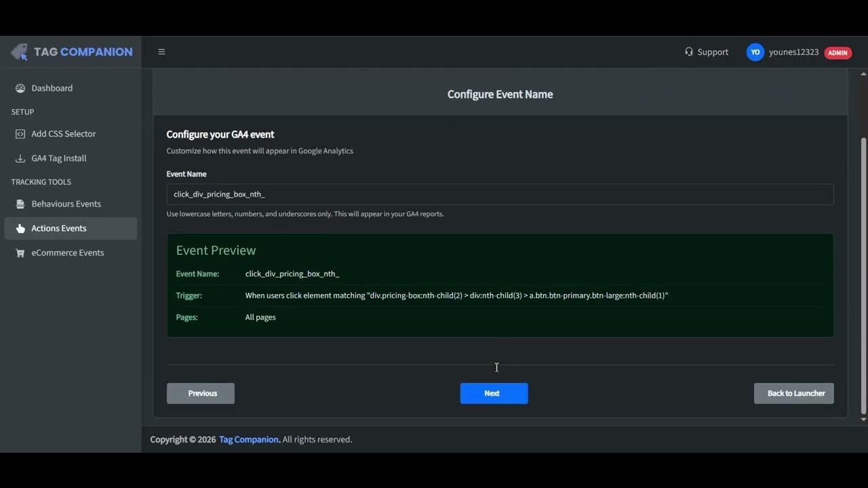
Task: Open the YO user avatar
Action: pyautogui.click(x=755, y=52)
